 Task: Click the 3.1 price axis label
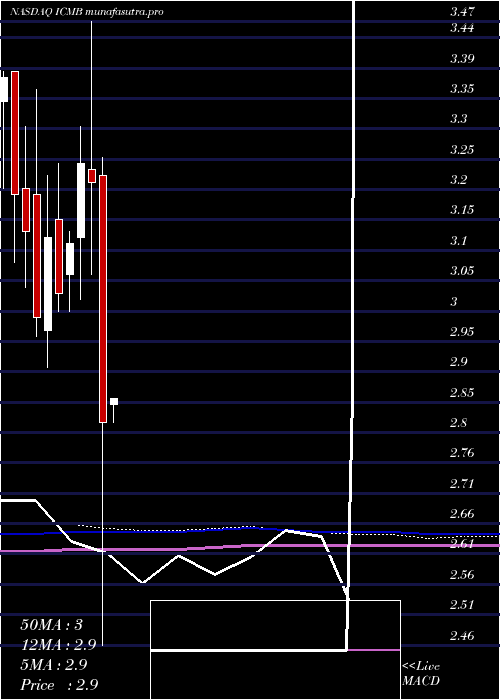coord(459,241)
